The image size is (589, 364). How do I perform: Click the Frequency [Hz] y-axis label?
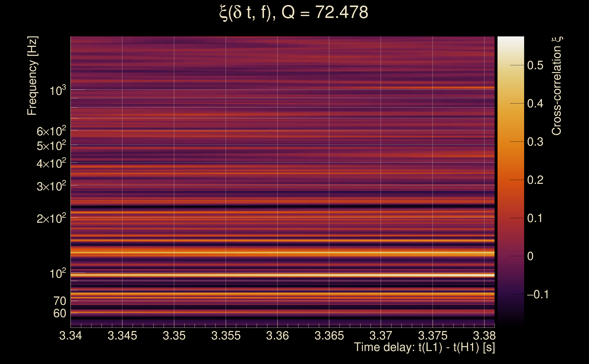[32, 76]
